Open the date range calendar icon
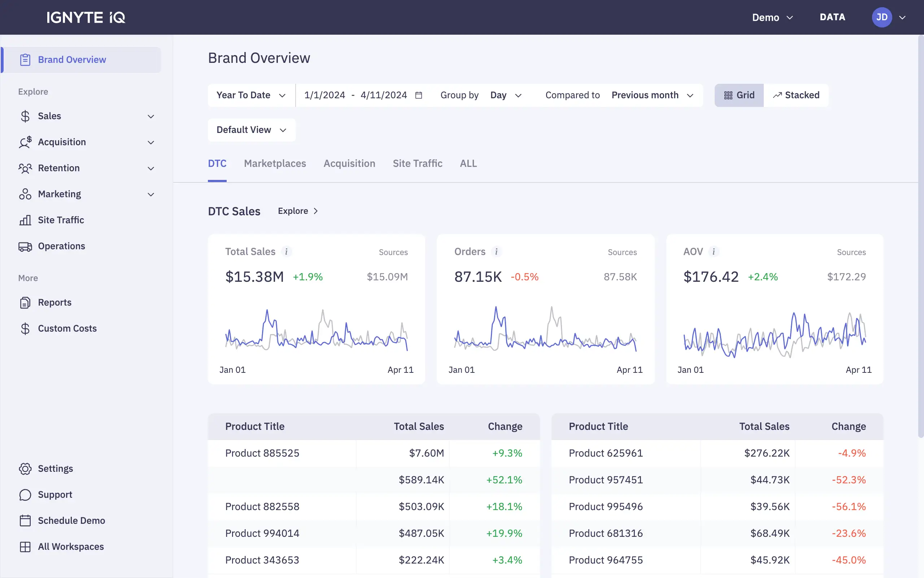This screenshot has width=924, height=578. pyautogui.click(x=419, y=95)
